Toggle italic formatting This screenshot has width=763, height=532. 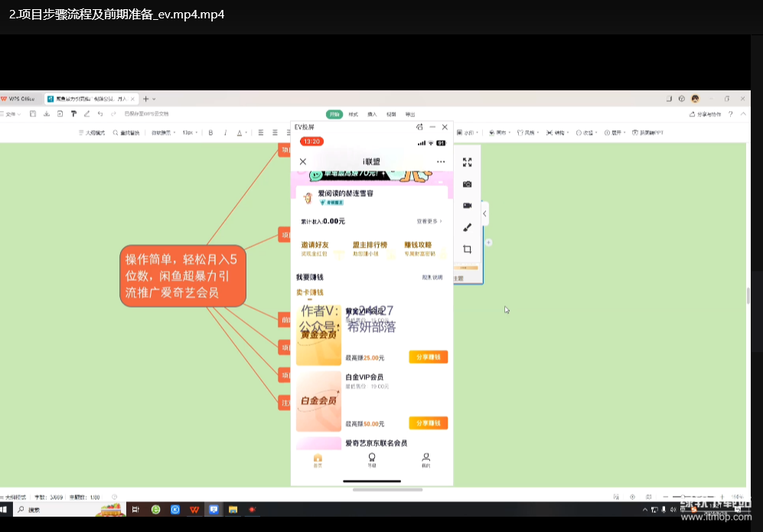tap(225, 132)
